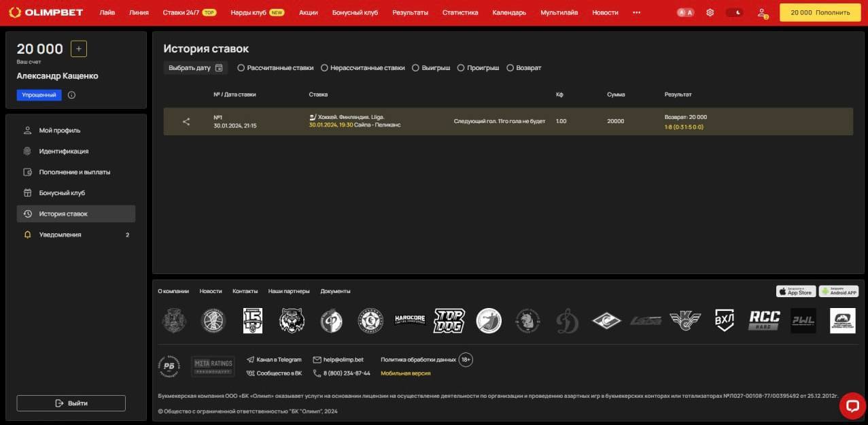Open Пополнение и выплаты in the sidebar
The width and height of the screenshot is (868, 425).
point(76,172)
